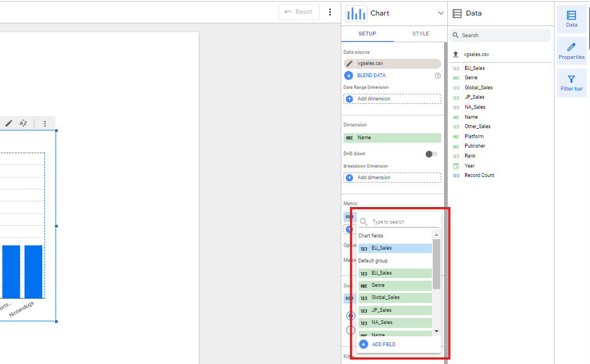Click the Type to search field
The image size is (590, 364).
click(404, 222)
